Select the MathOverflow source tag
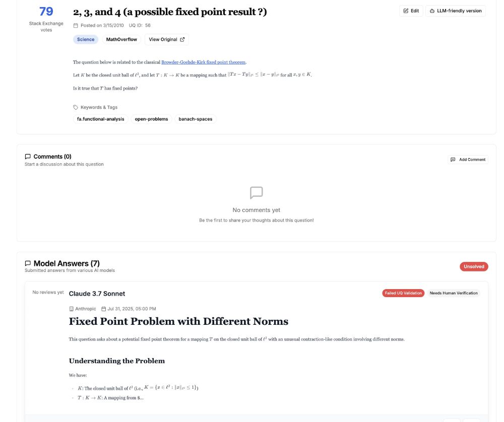504x422 pixels. pyautogui.click(x=121, y=39)
